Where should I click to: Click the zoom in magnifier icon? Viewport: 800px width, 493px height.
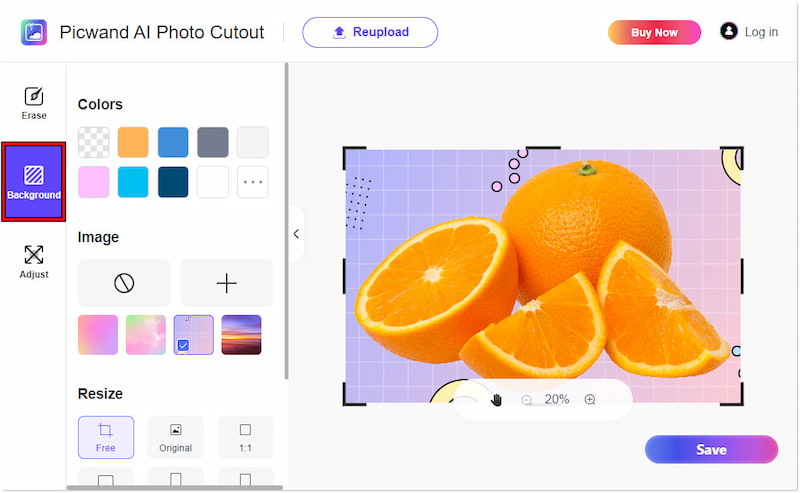(x=590, y=400)
